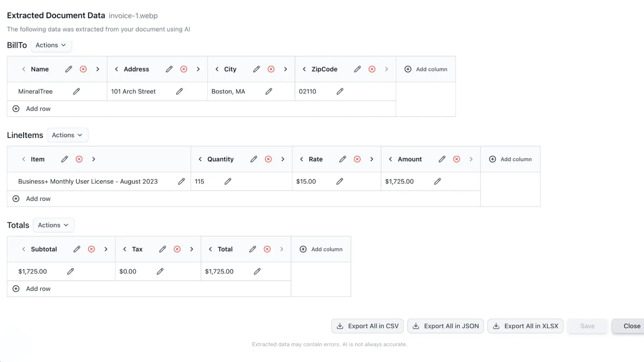Move City column right
The width and height of the screenshot is (644, 362).
[x=285, y=69]
